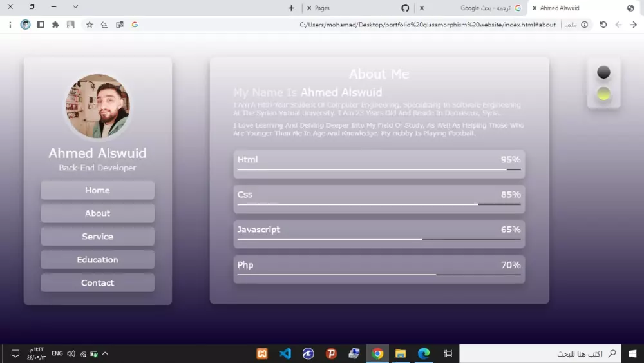Open File Explorer from the taskbar
Viewport: 644px width, 363px height.
pyautogui.click(x=401, y=353)
